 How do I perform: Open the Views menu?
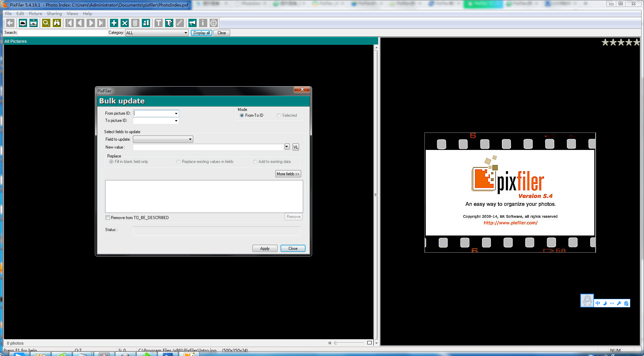click(x=72, y=14)
